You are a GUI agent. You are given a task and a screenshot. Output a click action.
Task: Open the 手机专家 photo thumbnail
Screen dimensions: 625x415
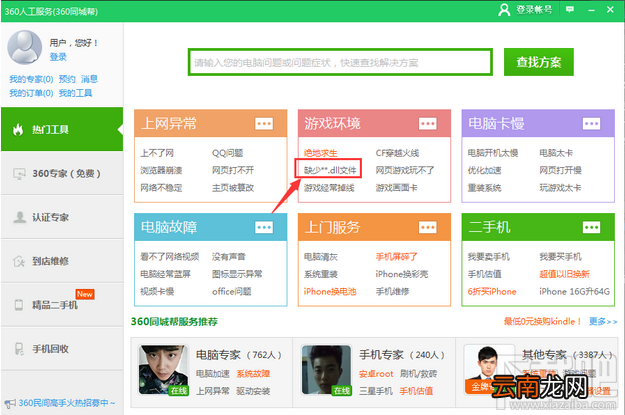[x=327, y=370]
